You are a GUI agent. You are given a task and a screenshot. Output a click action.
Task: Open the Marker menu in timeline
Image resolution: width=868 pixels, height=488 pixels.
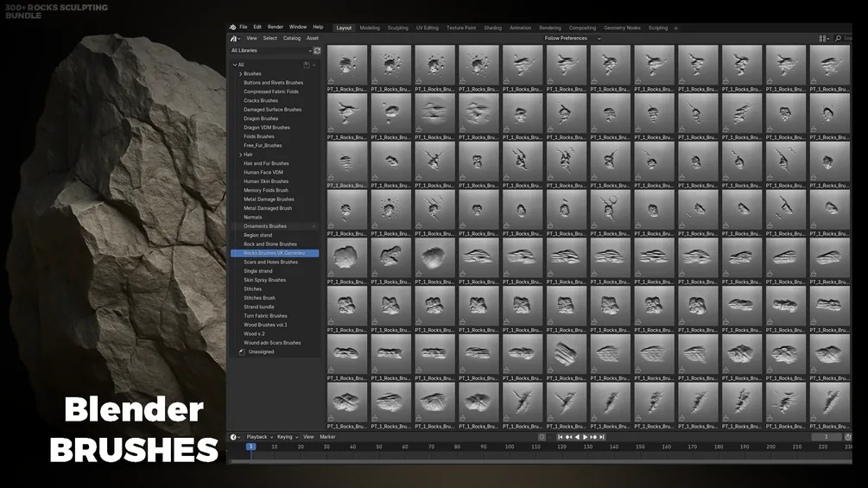327,437
